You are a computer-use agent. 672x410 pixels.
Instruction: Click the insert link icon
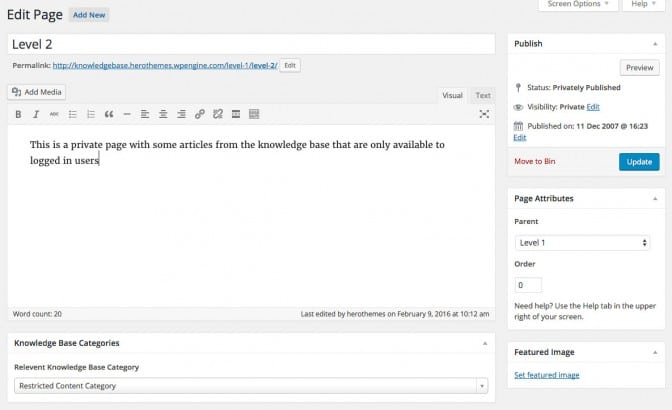click(x=200, y=114)
